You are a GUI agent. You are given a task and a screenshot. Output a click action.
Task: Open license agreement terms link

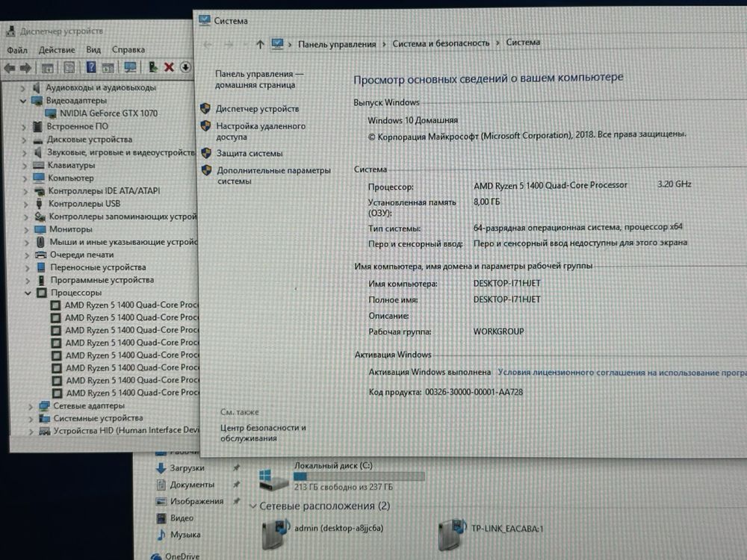(622, 373)
